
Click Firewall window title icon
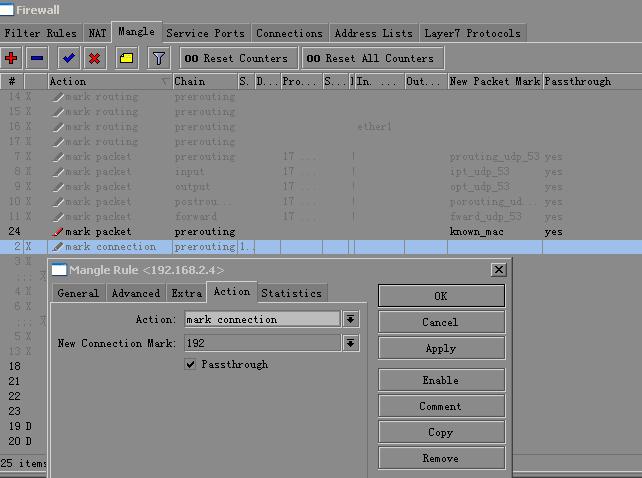(7, 9)
